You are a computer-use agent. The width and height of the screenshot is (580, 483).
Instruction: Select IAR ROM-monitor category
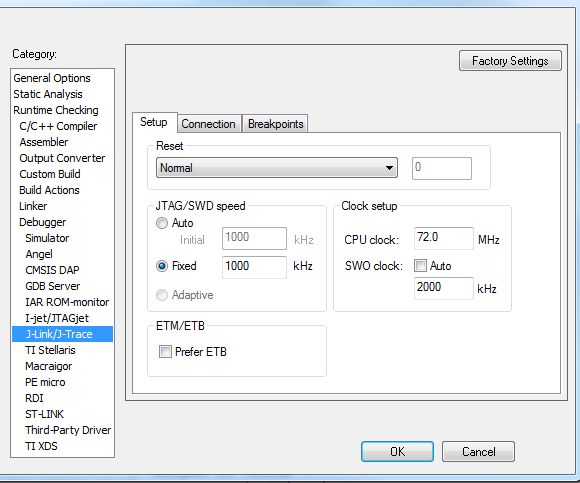67,302
